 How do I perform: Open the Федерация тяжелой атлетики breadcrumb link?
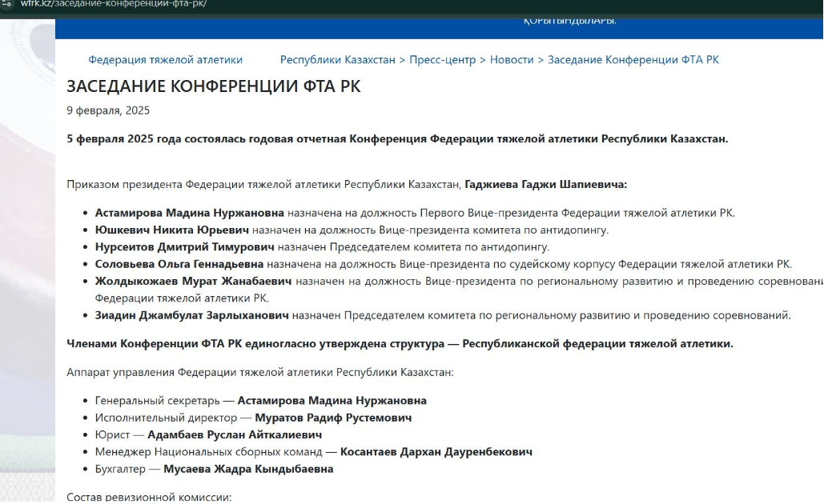pos(165,60)
